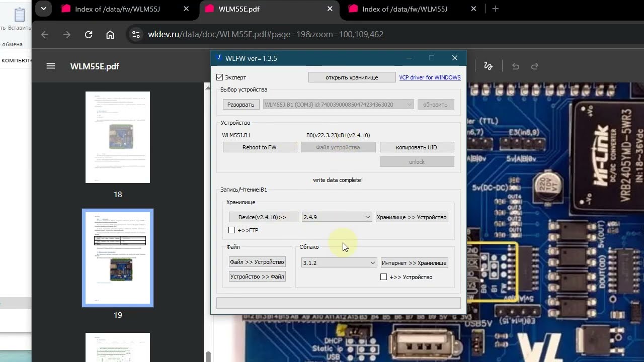Open the browser tab list dropdown arrow
Viewport: 644px width, 362px height.
point(43,9)
